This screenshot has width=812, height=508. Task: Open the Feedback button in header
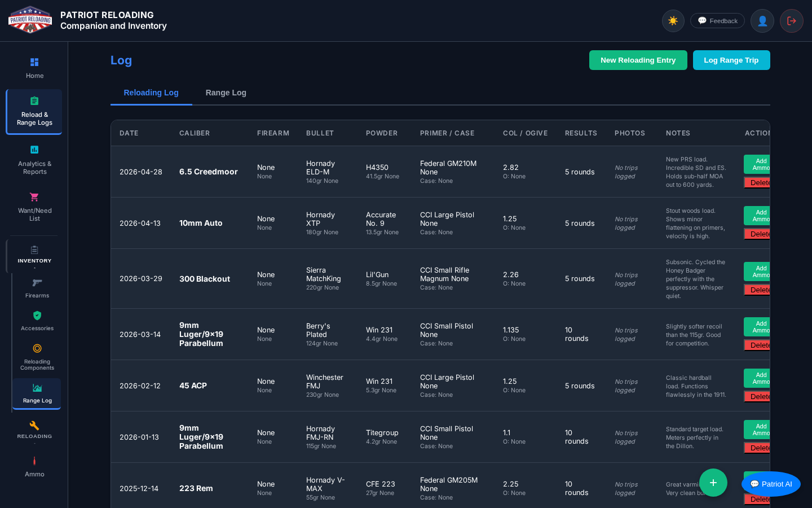click(x=717, y=21)
